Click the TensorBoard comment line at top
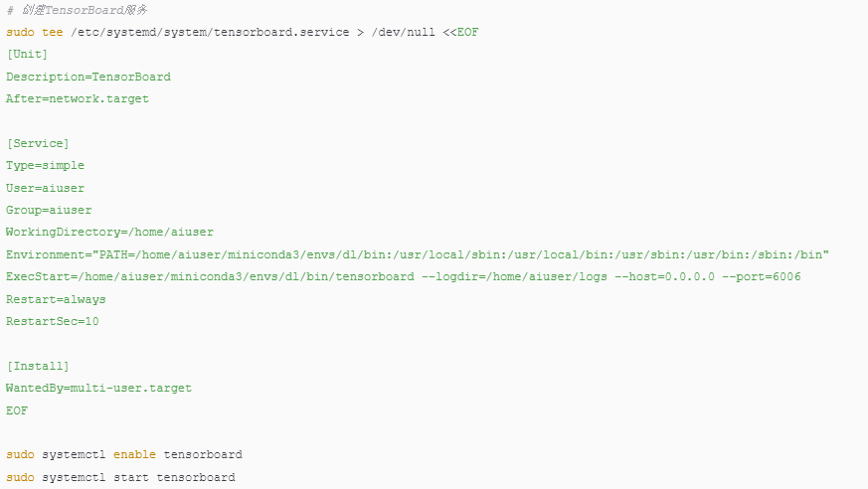 point(77,10)
